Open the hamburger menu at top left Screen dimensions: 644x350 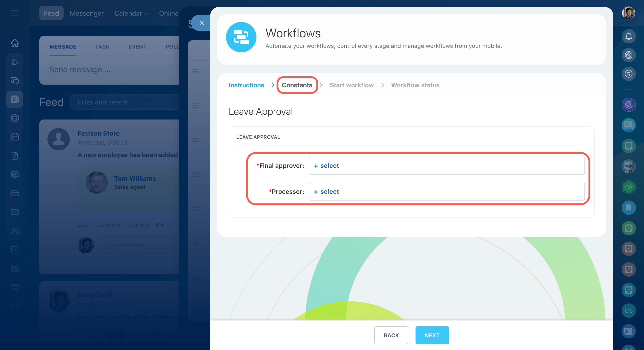click(x=15, y=13)
